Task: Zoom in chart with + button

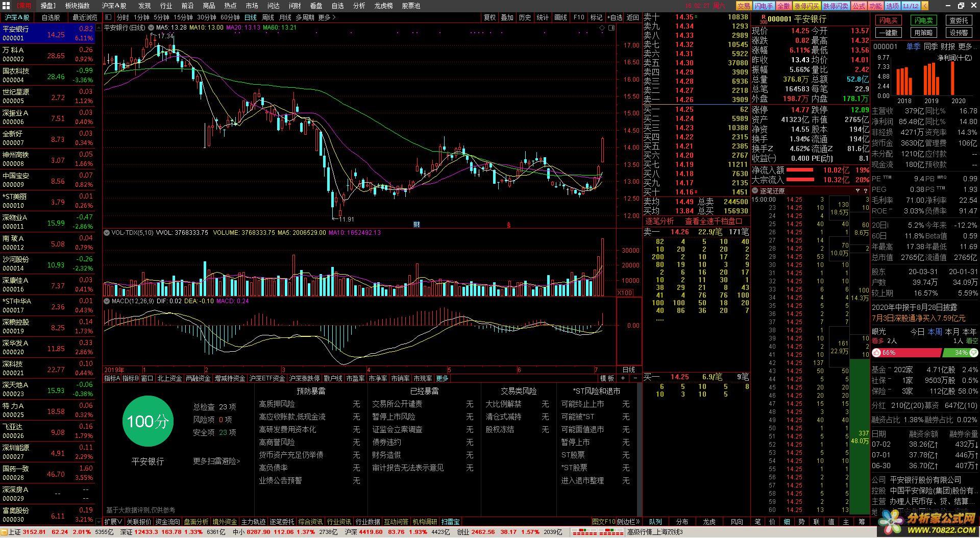Action: (623, 378)
